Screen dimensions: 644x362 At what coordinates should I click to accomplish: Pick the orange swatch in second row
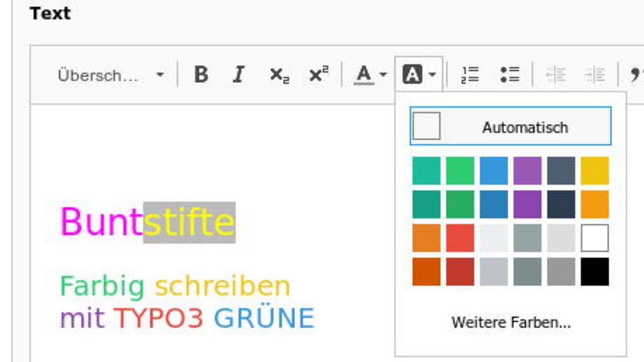pyautogui.click(x=595, y=204)
